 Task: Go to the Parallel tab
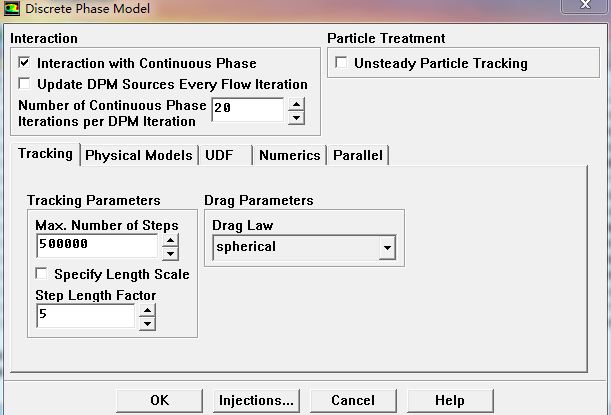358,155
